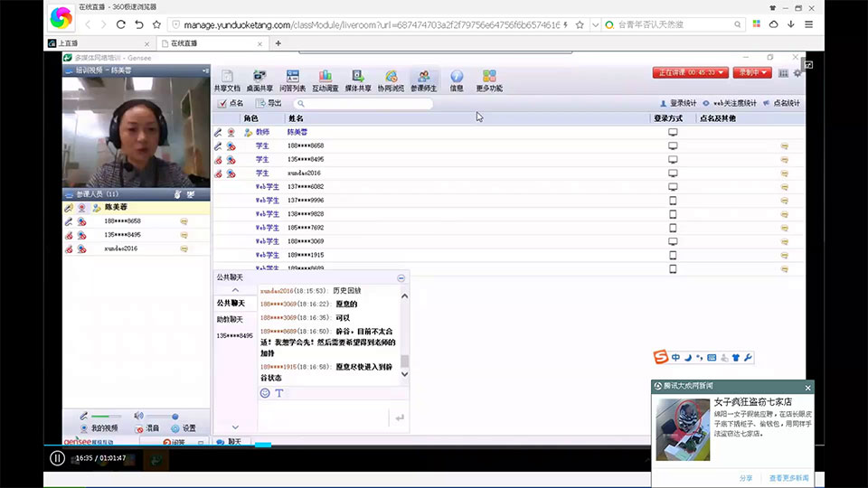Start 桌面共享 desktop sharing
Viewport: 868px width, 488px height.
[x=259, y=80]
